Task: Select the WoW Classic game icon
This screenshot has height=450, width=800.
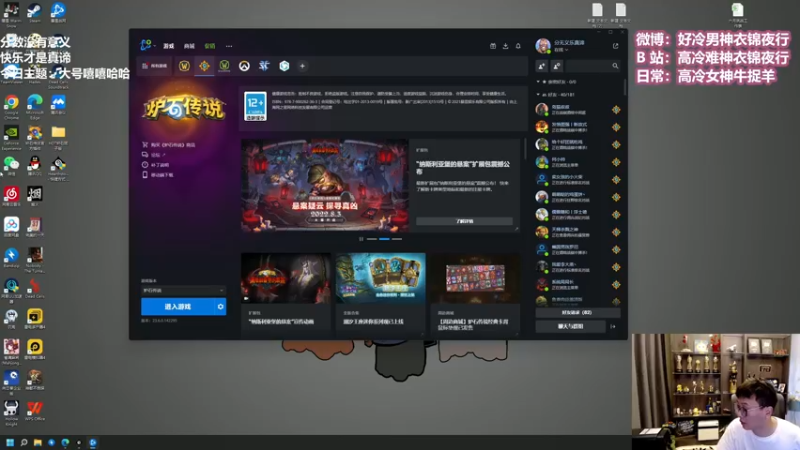Action: pos(224,66)
